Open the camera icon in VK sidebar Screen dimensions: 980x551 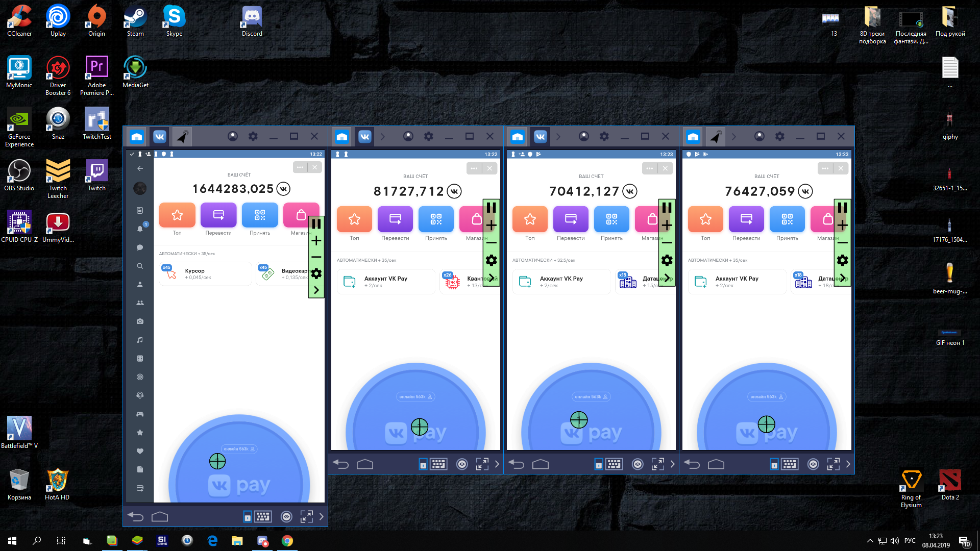(x=140, y=321)
